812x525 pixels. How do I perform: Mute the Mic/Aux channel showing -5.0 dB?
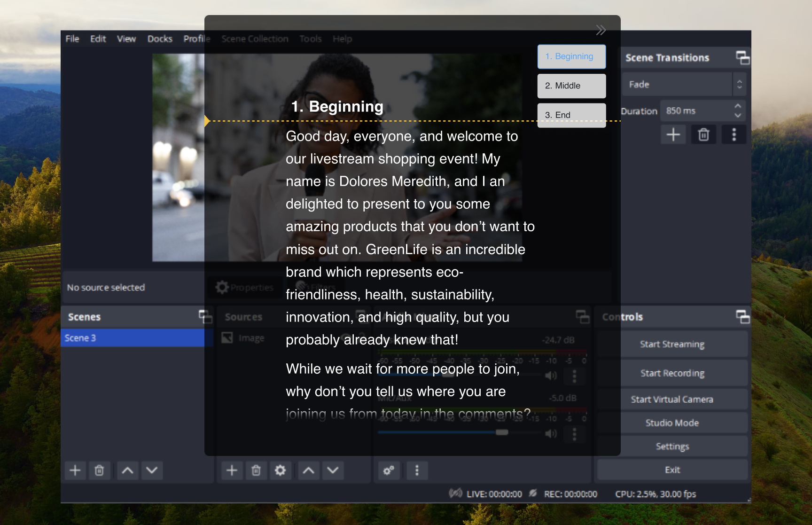[551, 433]
